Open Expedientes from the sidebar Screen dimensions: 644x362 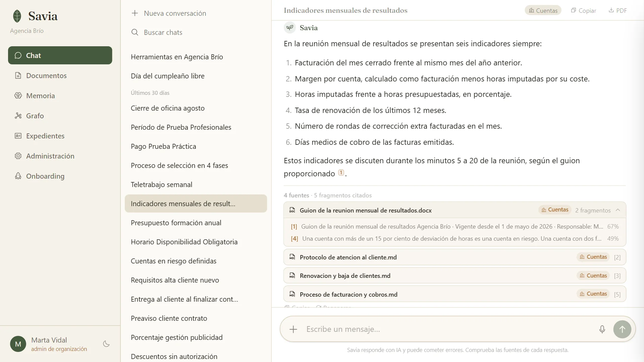pyautogui.click(x=60, y=136)
